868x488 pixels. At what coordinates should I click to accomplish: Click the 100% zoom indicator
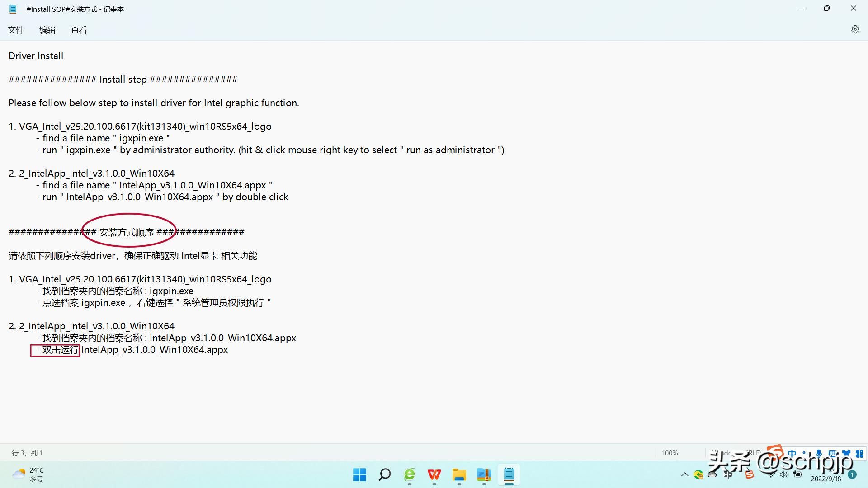(670, 453)
